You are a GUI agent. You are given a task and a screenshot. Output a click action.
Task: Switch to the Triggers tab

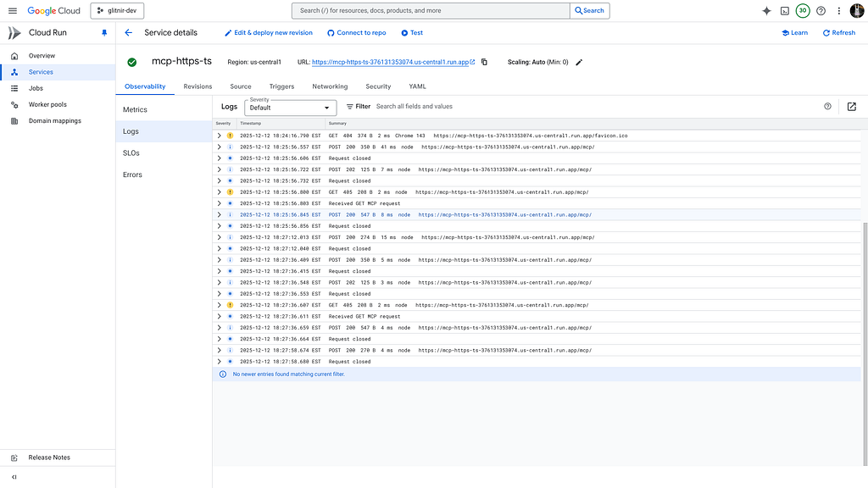pos(281,86)
